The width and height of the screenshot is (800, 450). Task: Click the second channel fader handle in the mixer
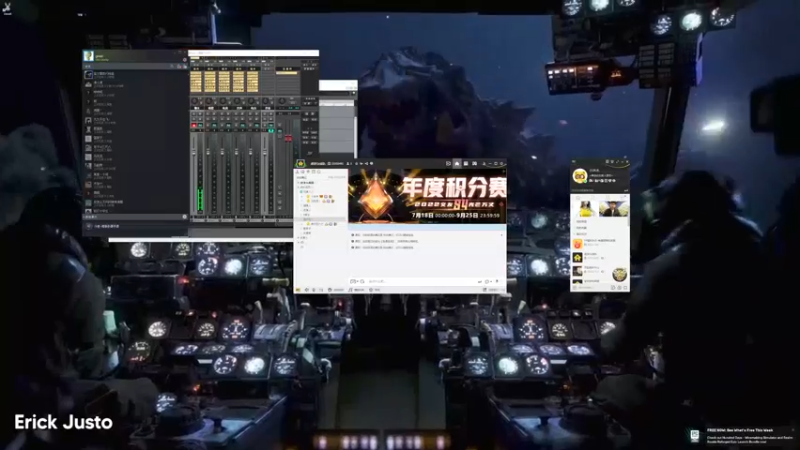pos(208,152)
